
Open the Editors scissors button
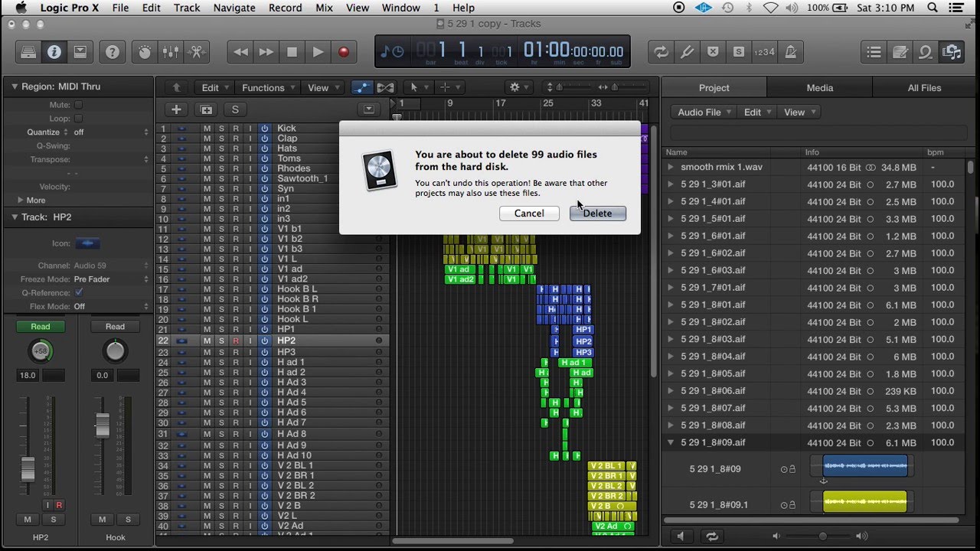[x=196, y=52]
